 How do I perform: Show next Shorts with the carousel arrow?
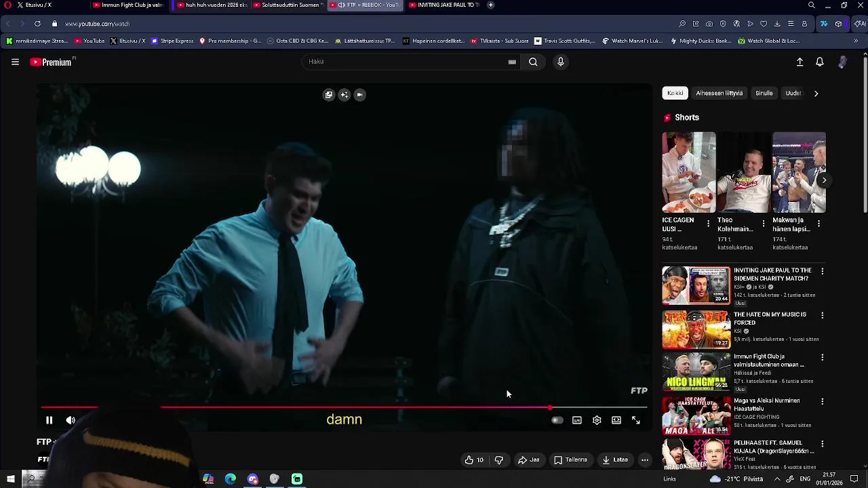(x=824, y=180)
